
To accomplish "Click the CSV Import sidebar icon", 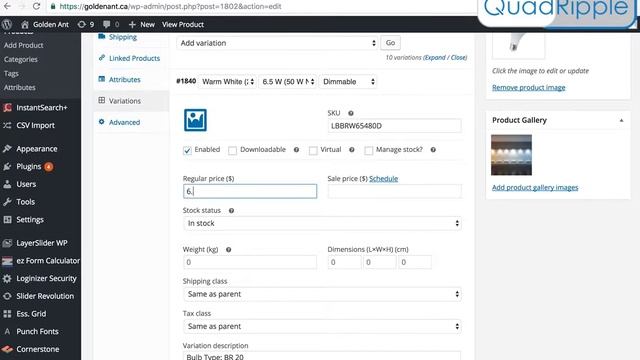I will (7, 125).
